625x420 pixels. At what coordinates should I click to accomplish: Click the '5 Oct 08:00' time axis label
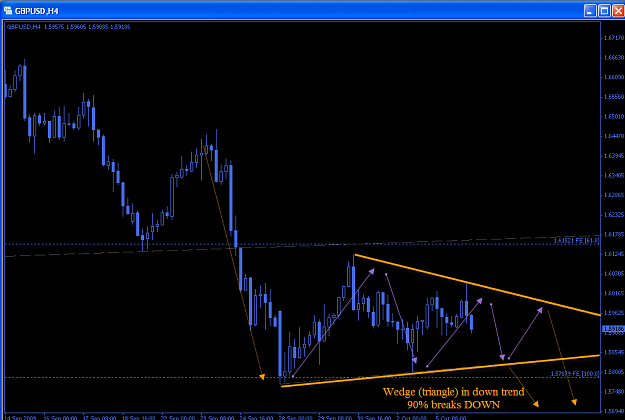click(451, 418)
